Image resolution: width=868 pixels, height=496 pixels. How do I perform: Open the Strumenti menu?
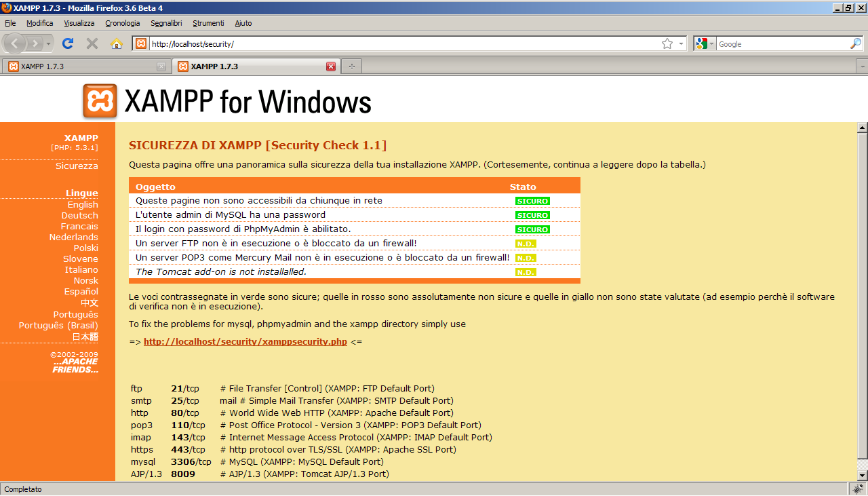click(208, 23)
